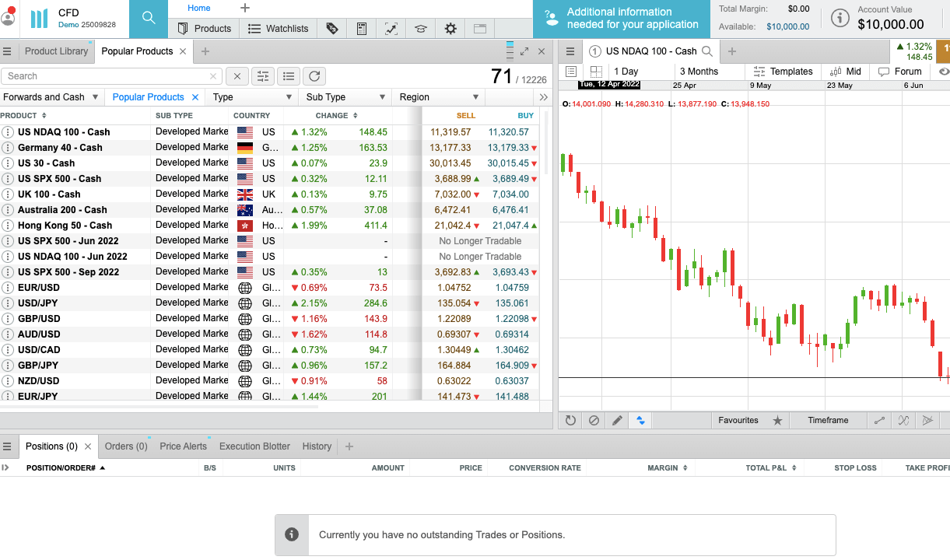Search product in US NDAQ 100 chart tab

[x=707, y=51]
